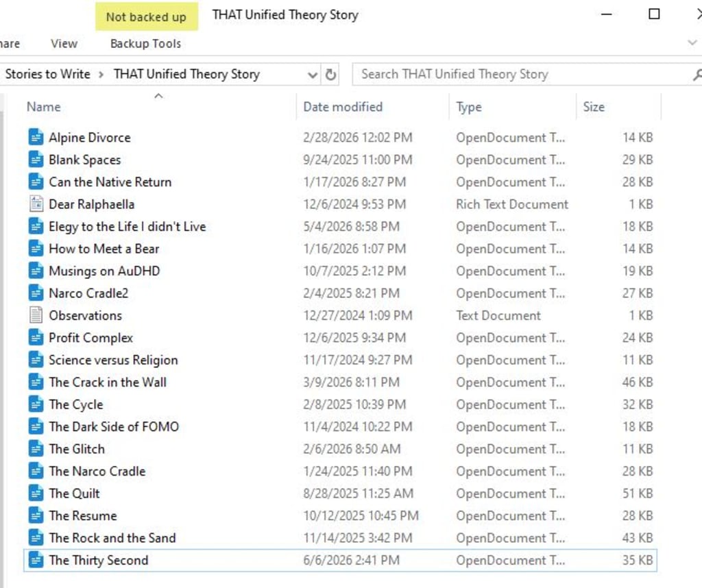Click the search magnifier icon
This screenshot has width=702, height=588.
coord(697,74)
